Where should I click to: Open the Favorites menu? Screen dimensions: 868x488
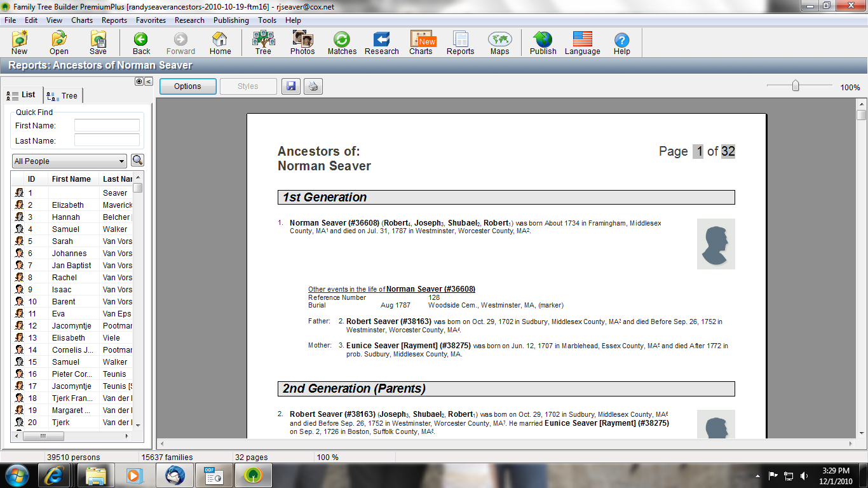[x=151, y=20]
